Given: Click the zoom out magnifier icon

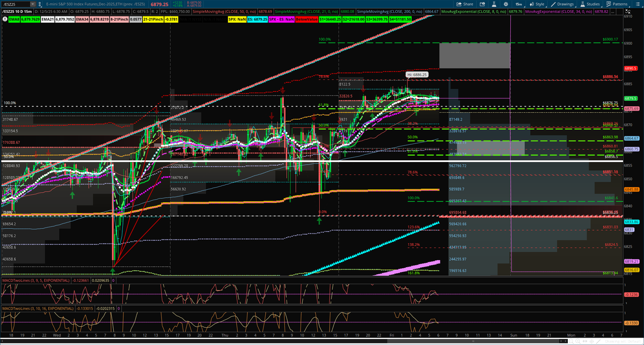Looking at the screenshot, I should tap(571, 341).
